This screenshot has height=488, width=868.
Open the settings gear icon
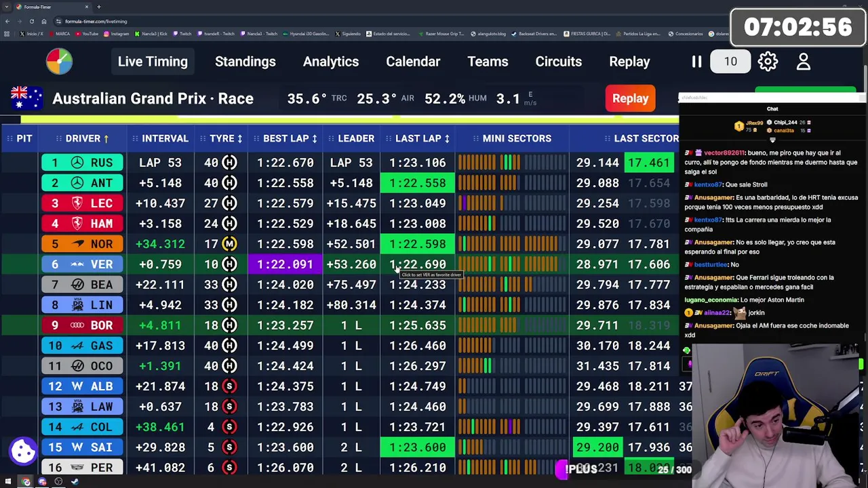tap(768, 62)
